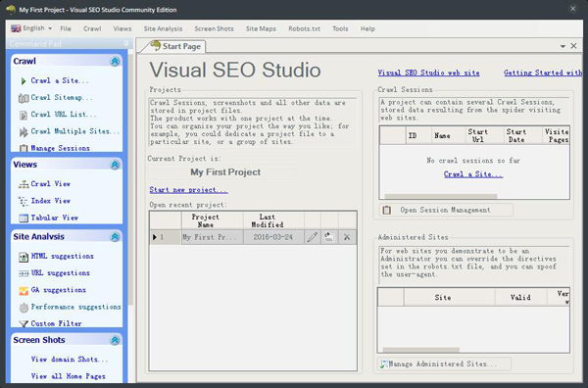
Task: Click the UK flag language icon
Action: click(16, 28)
